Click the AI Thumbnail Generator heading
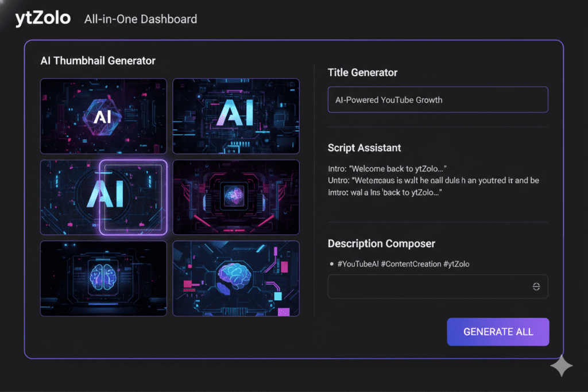Viewport: 588px width, 392px height. pyautogui.click(x=98, y=61)
